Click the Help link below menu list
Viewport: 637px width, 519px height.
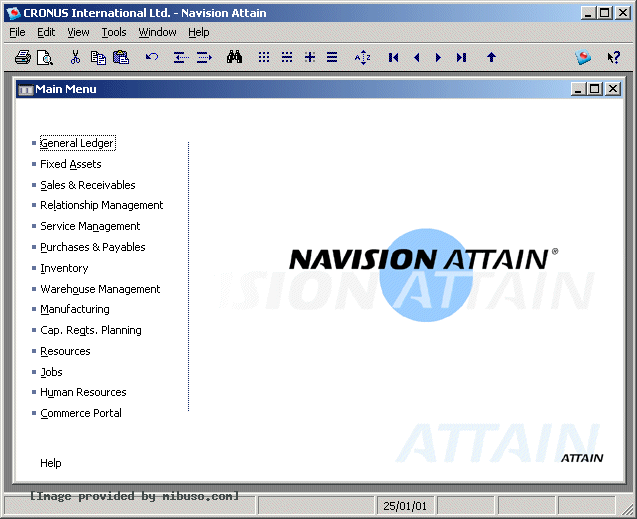51,463
